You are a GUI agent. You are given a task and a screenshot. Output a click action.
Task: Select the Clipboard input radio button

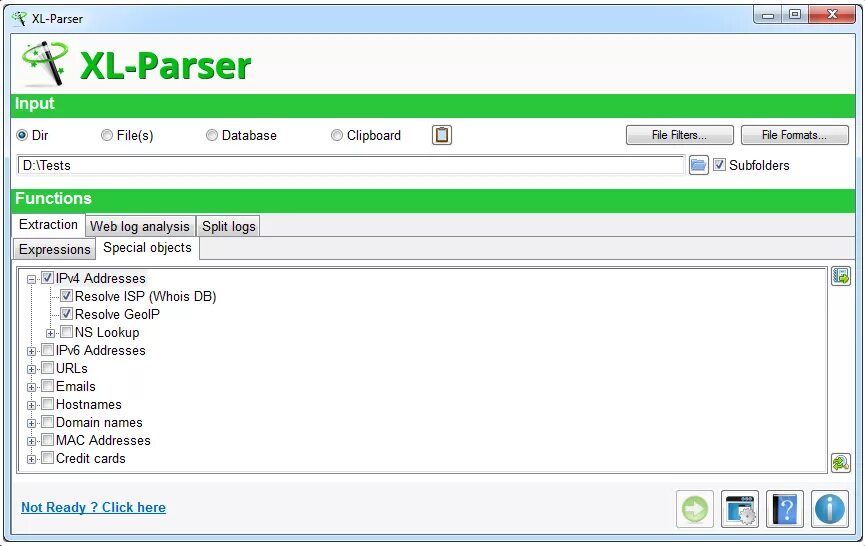pyautogui.click(x=337, y=135)
